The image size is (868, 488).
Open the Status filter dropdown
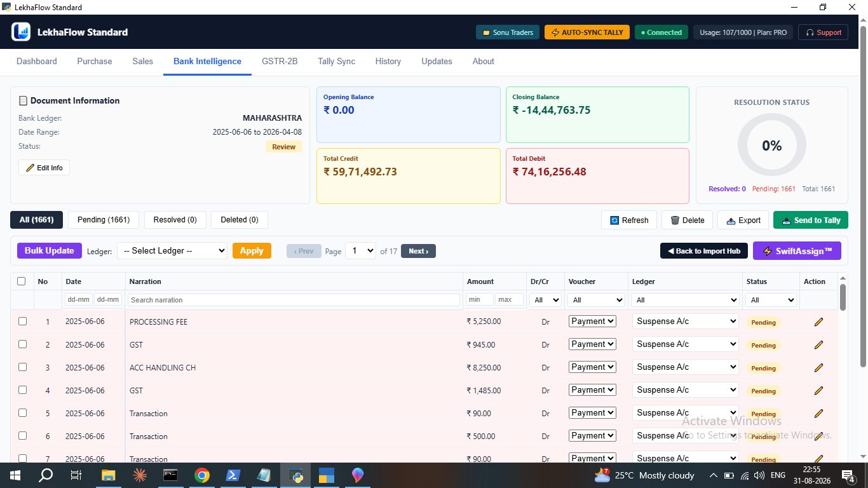(772, 300)
